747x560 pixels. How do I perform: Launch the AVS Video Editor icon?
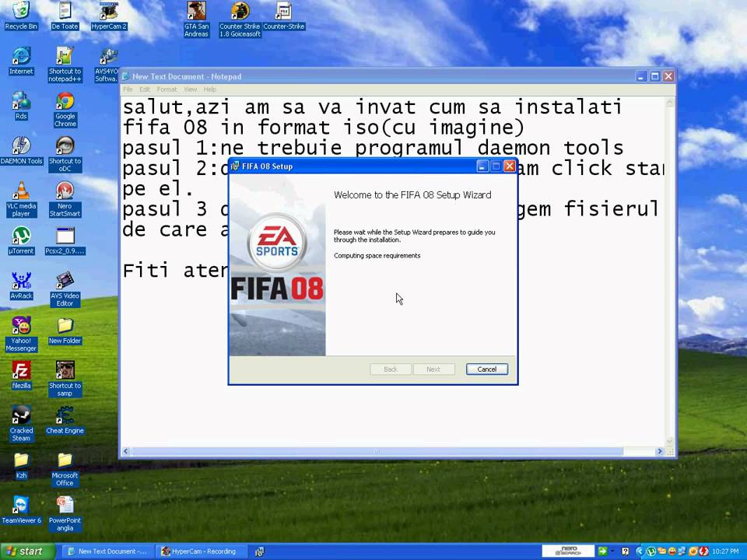(65, 289)
